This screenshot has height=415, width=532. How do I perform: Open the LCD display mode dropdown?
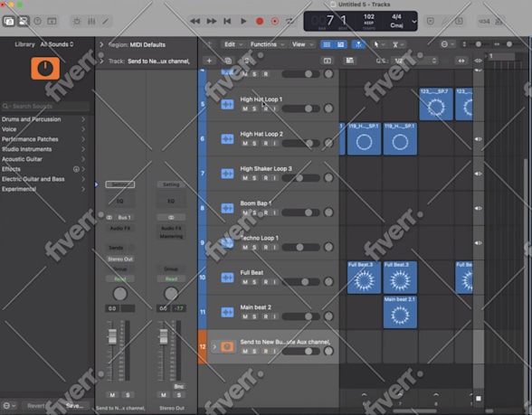pos(414,22)
